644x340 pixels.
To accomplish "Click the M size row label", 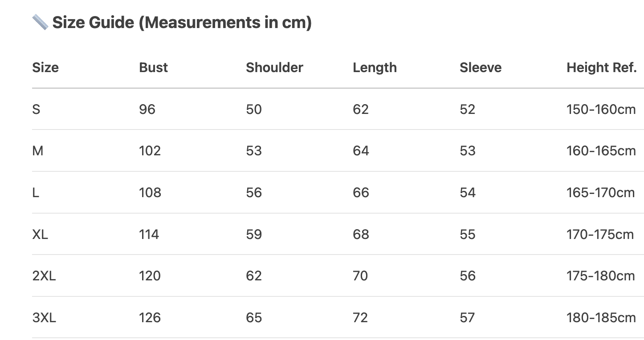I will click(x=38, y=151).
